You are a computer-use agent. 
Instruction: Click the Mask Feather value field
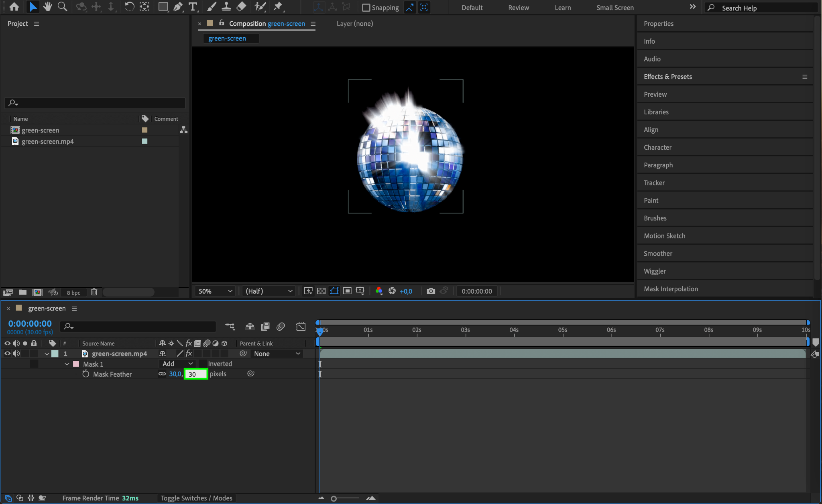195,374
